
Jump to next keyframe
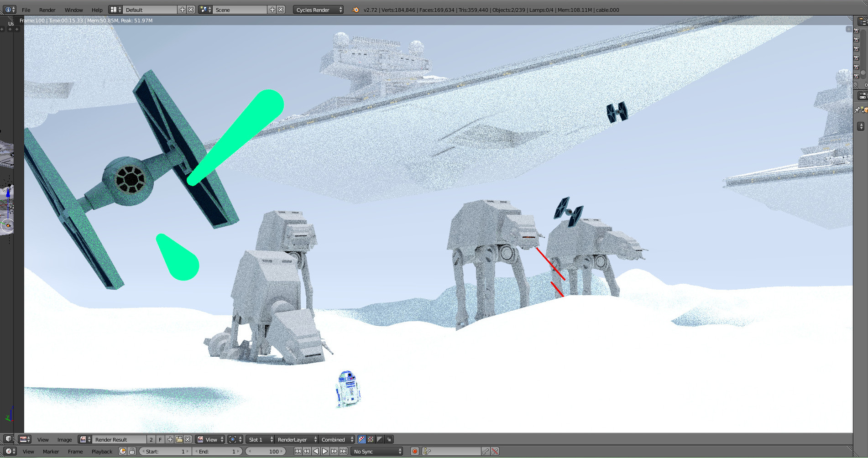[334, 451]
